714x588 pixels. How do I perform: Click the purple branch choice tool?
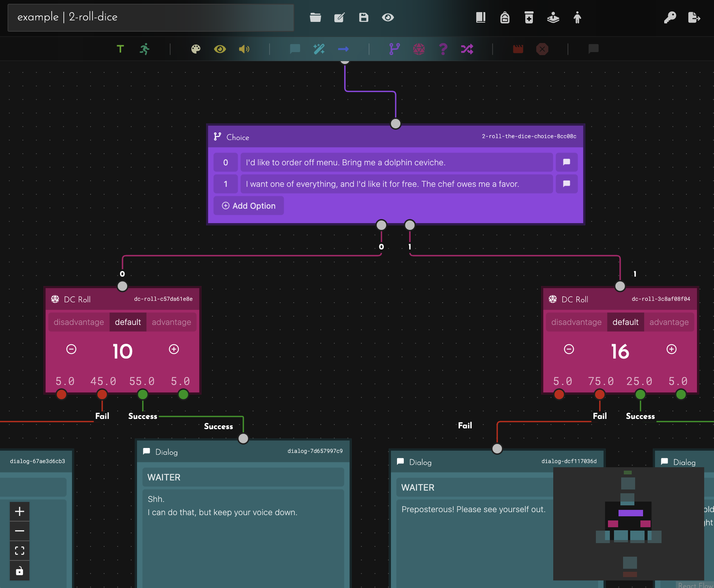point(394,49)
